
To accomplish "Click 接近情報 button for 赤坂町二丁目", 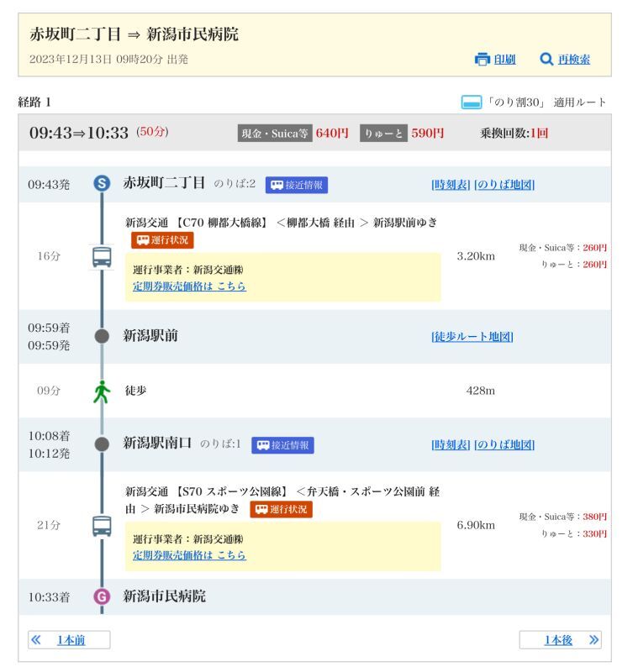I will tap(296, 185).
